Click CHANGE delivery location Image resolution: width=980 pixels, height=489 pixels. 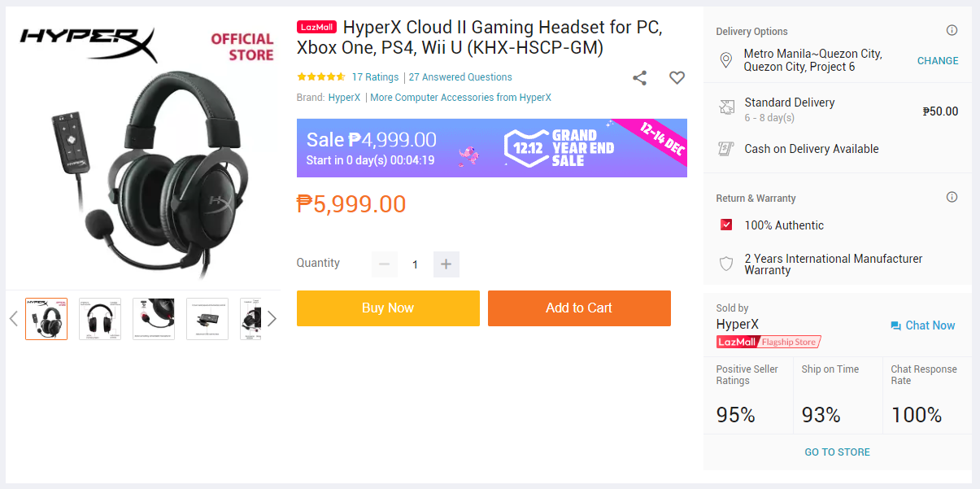(938, 61)
